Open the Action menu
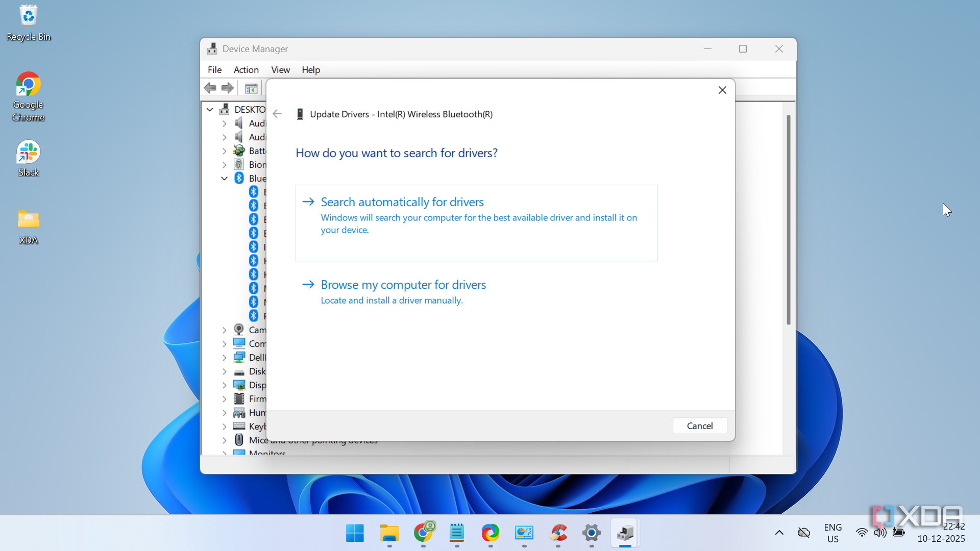980x551 pixels. point(246,70)
